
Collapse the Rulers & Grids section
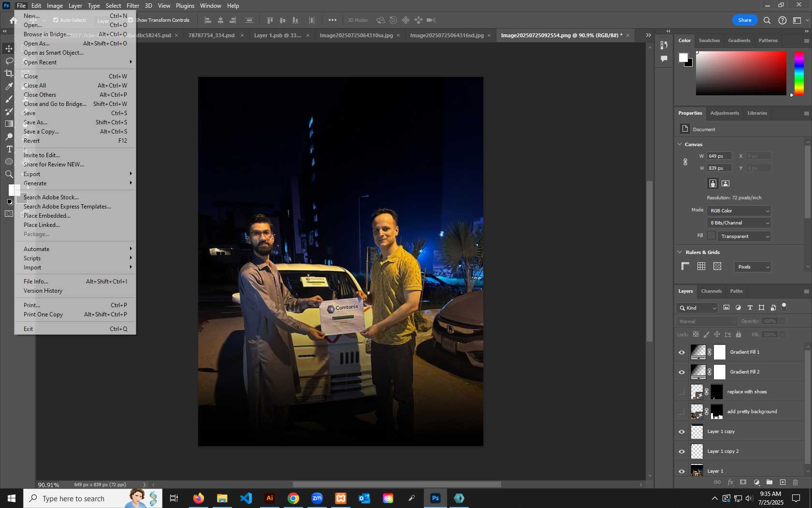click(680, 252)
